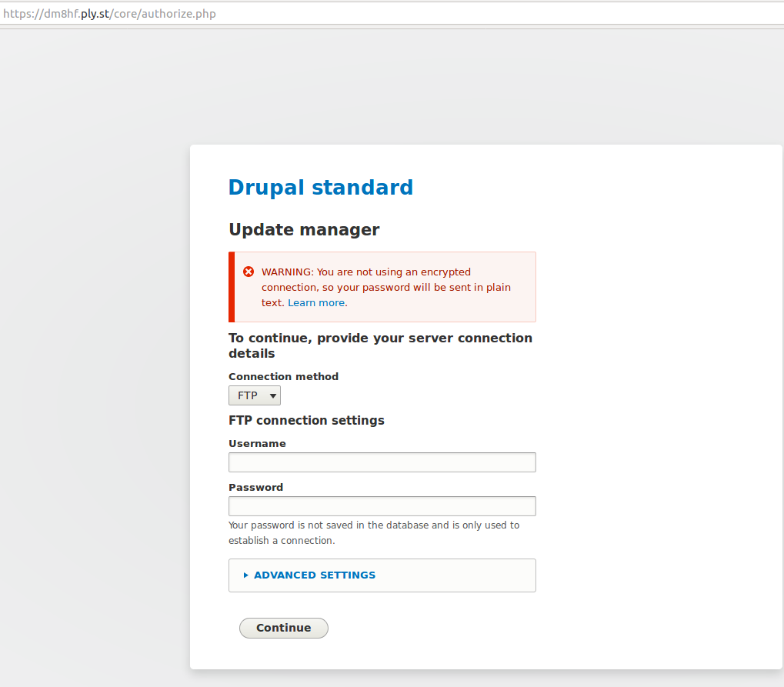Viewport: 784px width, 687px height.
Task: Click the Continue button
Action: tap(283, 628)
